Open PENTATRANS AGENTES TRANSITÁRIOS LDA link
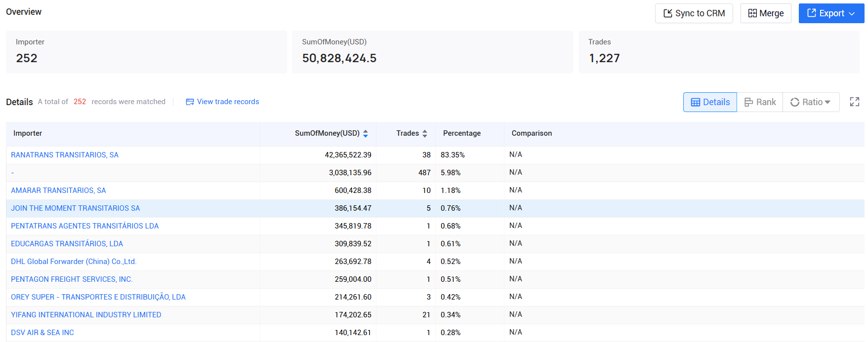The image size is (868, 342). point(85,226)
